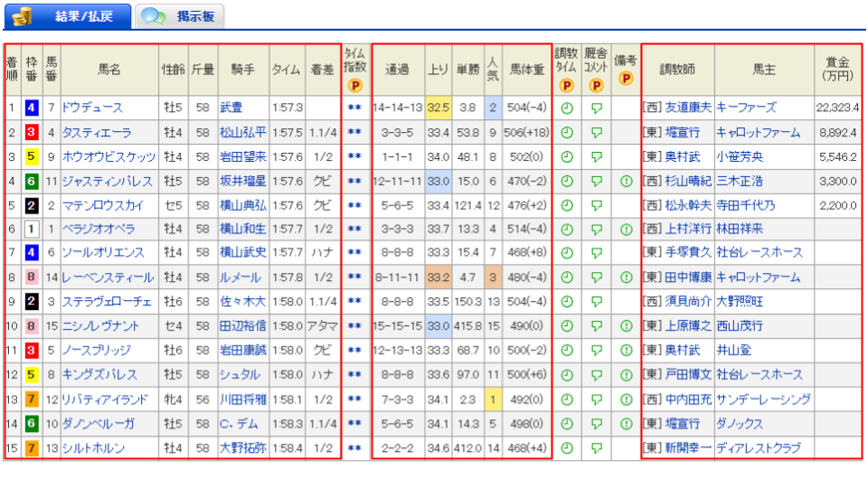This screenshot has height=488, width=868.
Task: Open jockey link 武豊
Action: (231, 108)
